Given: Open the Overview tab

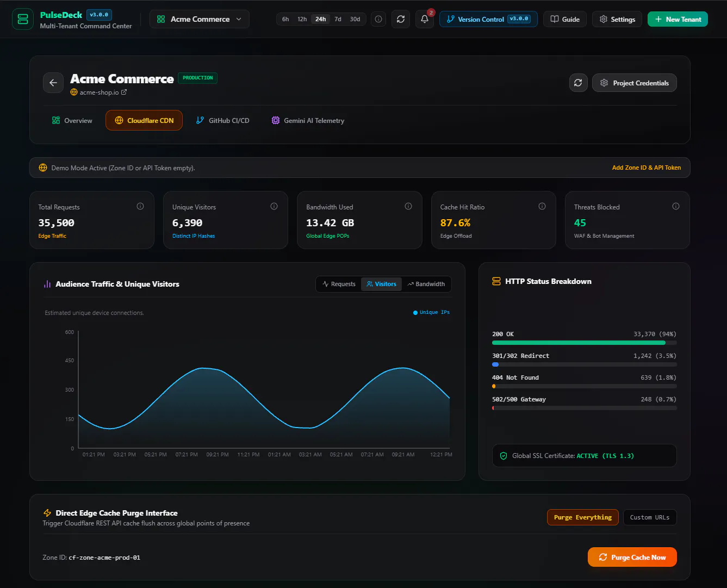Looking at the screenshot, I should click(72, 121).
